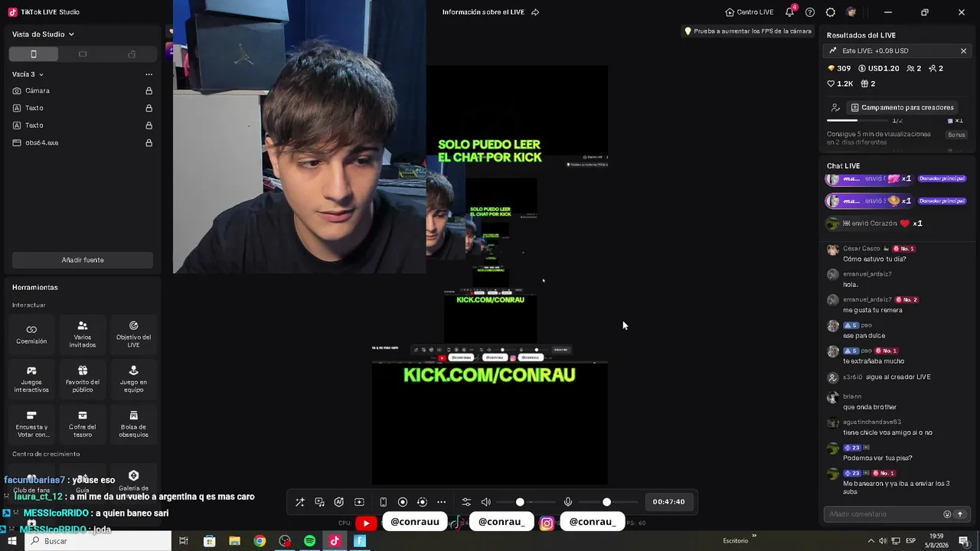Open the Favorito del público tool
Viewport: 980px width, 551px height.
tap(83, 380)
